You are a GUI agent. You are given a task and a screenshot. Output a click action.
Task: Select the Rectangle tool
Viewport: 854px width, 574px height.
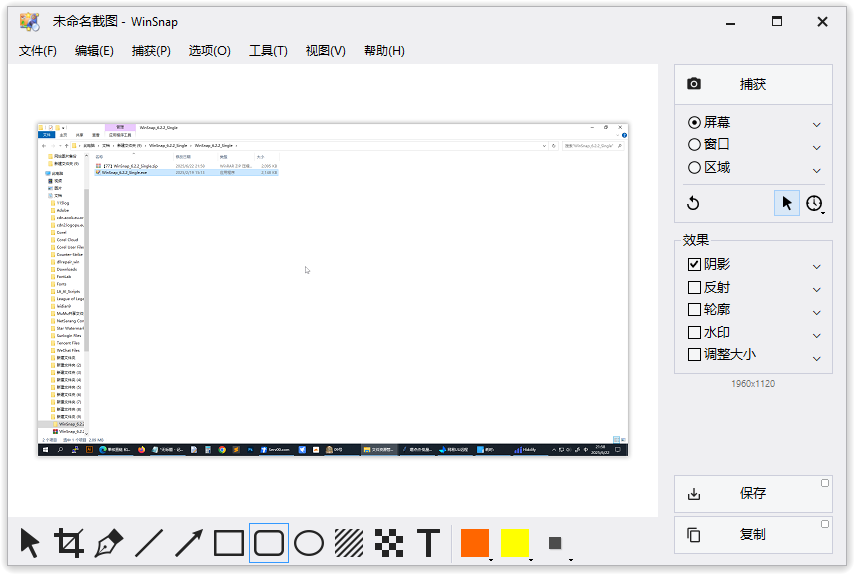pos(229,543)
